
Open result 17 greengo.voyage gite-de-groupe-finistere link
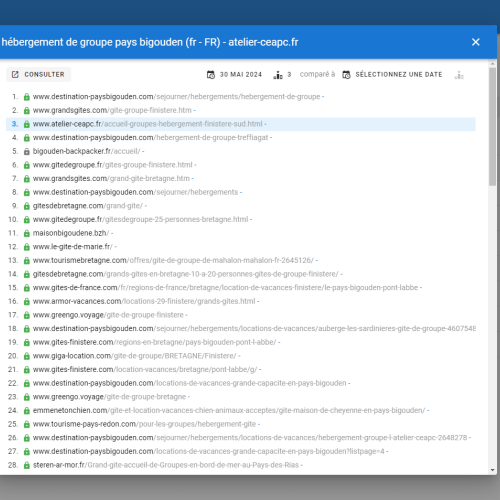coord(108,315)
